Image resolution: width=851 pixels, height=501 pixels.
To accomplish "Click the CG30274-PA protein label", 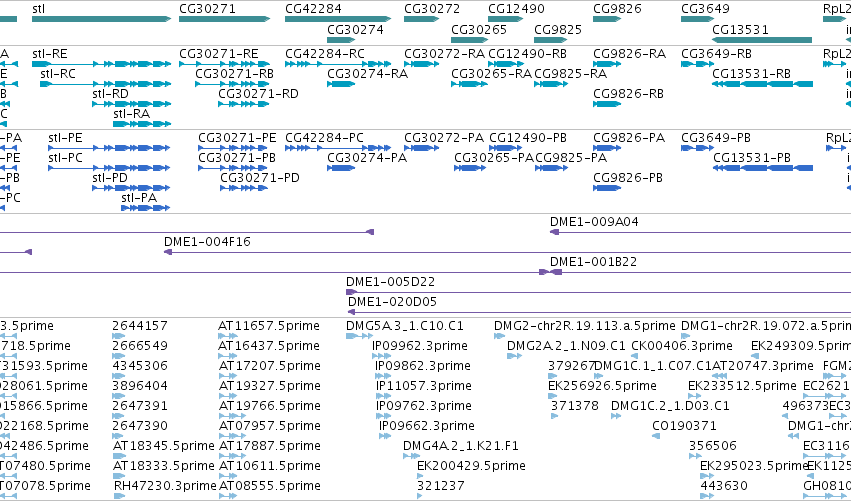I will pyautogui.click(x=367, y=158).
